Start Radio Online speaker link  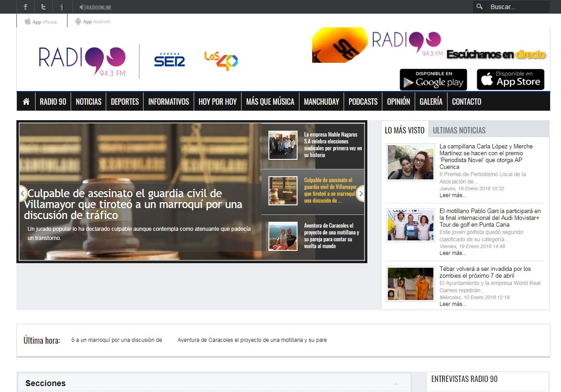(x=95, y=7)
